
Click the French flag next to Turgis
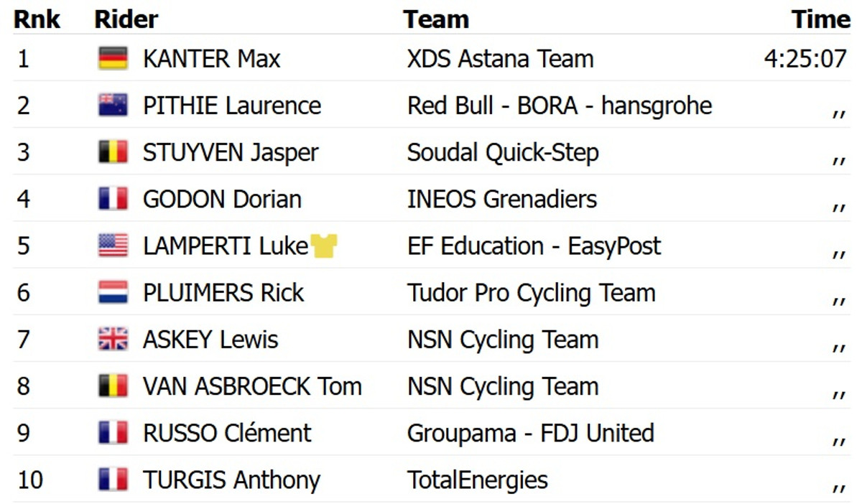[113, 480]
